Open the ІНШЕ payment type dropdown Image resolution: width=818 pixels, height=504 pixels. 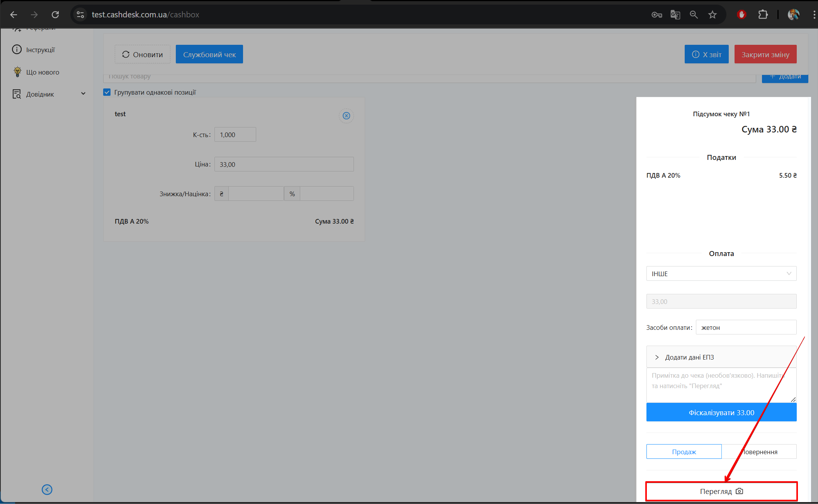pos(721,273)
